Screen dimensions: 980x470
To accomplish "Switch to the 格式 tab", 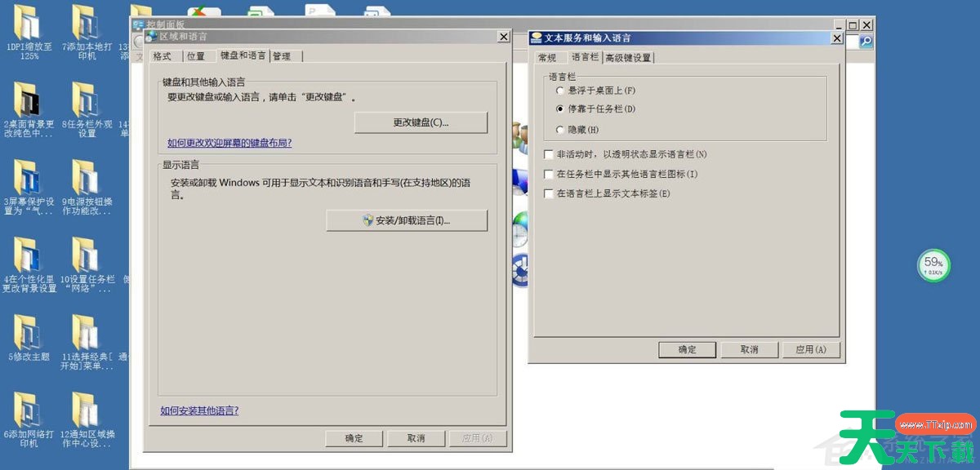I will click(163, 56).
